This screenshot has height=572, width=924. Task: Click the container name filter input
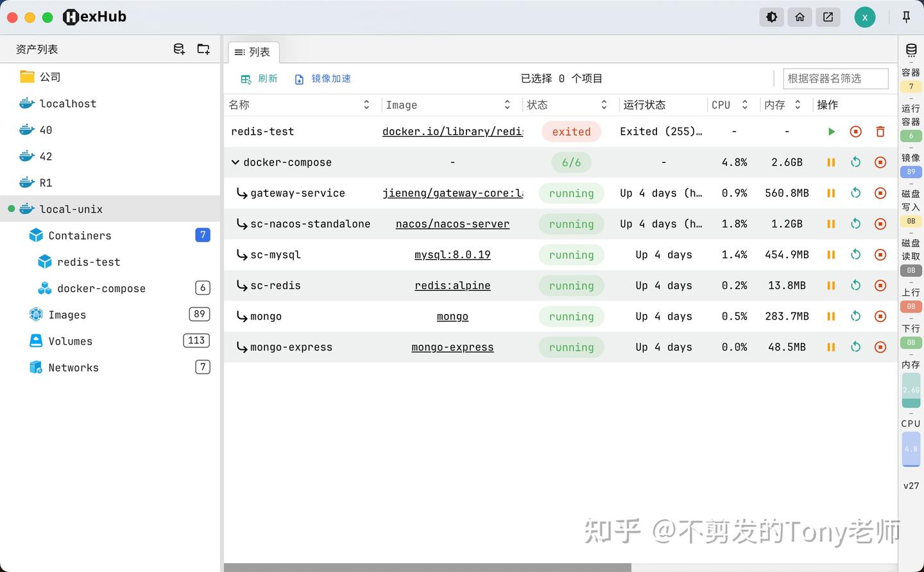pyautogui.click(x=835, y=78)
